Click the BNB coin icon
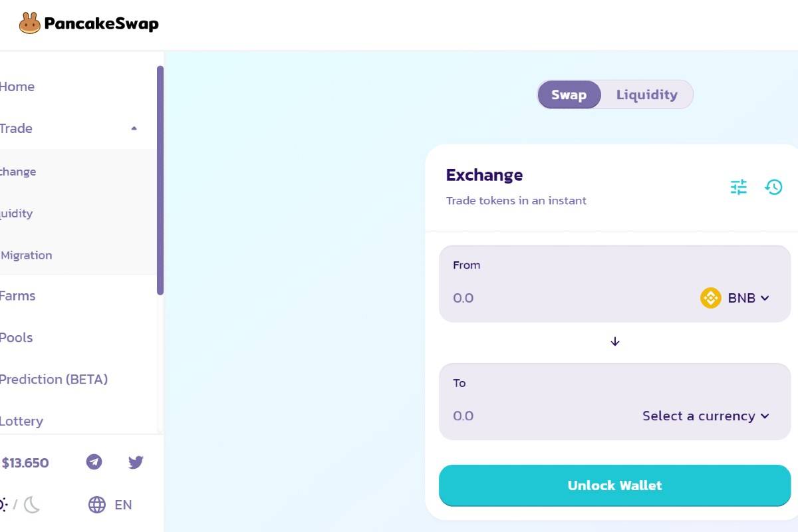This screenshot has width=798, height=532. (x=711, y=298)
